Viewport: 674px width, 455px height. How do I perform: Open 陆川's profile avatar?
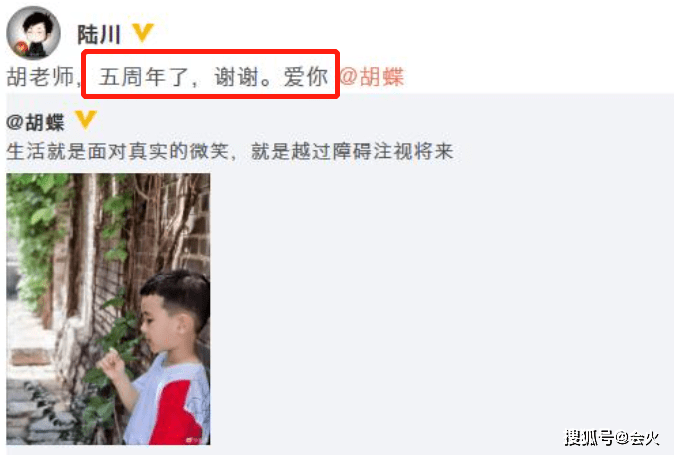(33, 33)
